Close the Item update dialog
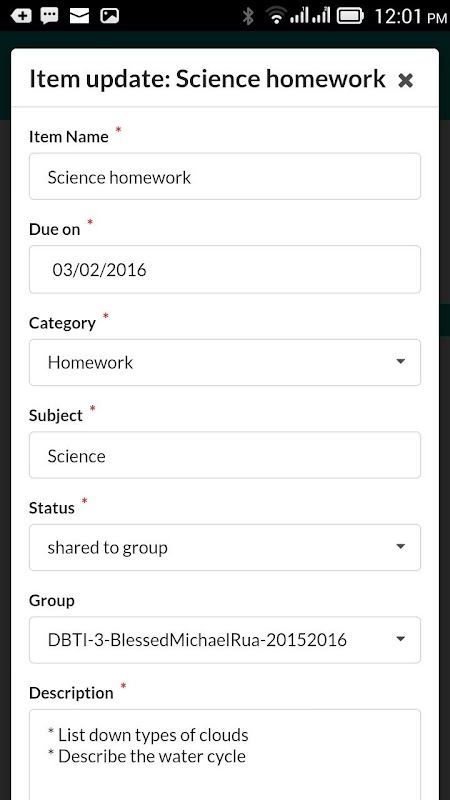Viewport: 450px width, 800px height. click(405, 80)
